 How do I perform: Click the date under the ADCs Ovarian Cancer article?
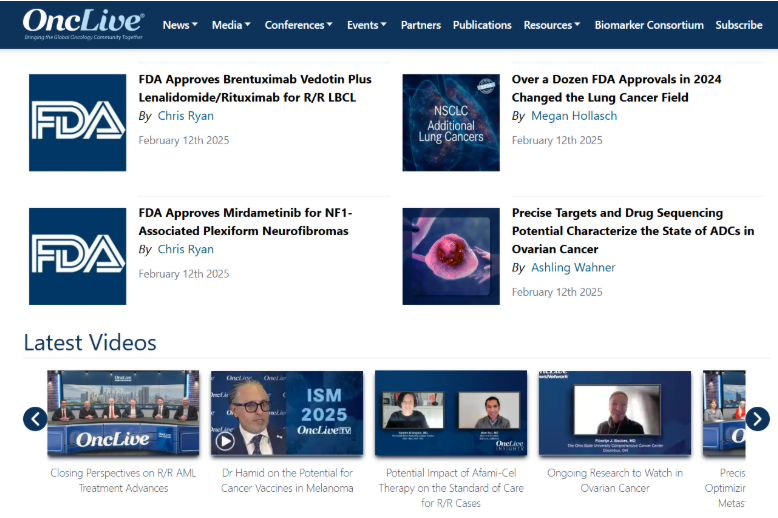557,292
